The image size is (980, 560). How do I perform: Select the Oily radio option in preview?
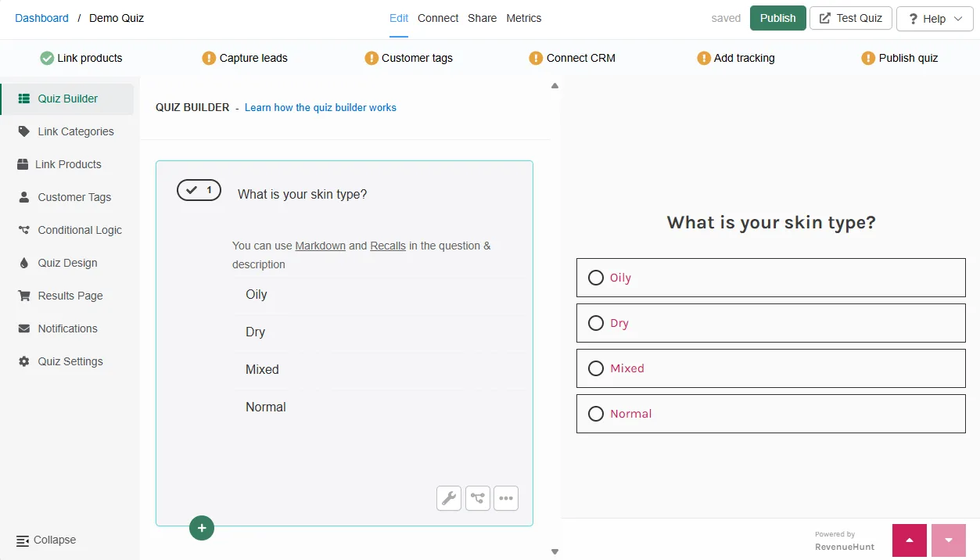(x=596, y=278)
